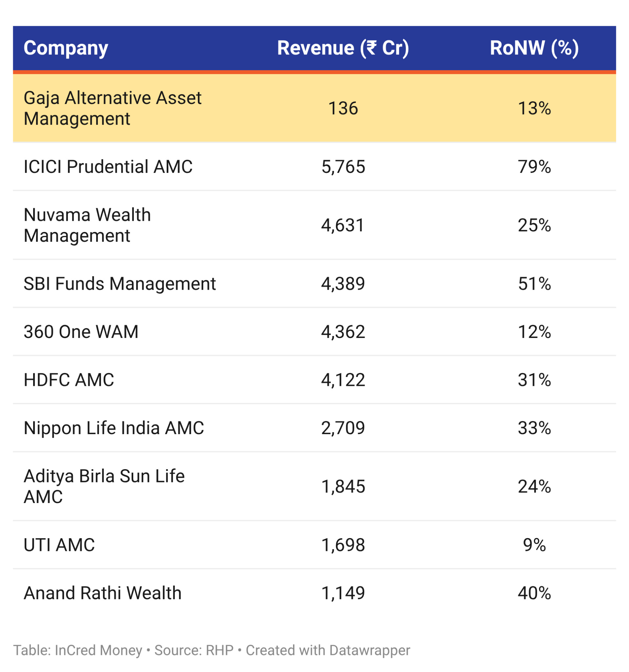This screenshot has width=629, height=672.
Task: Click Aditya Birla Sun Life AMC cell
Action: pyautogui.click(x=104, y=486)
